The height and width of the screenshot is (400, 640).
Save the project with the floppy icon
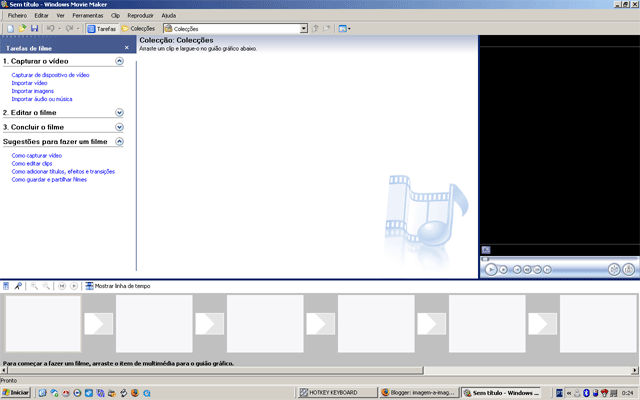pos(34,29)
